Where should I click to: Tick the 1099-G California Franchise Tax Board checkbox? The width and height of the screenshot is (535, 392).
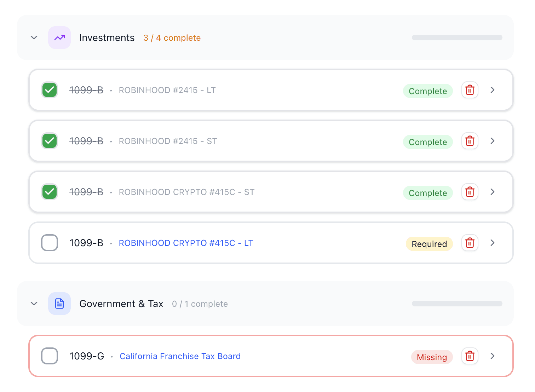pyautogui.click(x=50, y=356)
